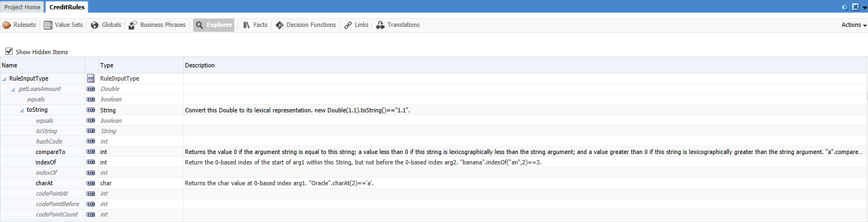Click the blue help question mark icon
This screenshot has width=868, height=222.
point(844,7)
